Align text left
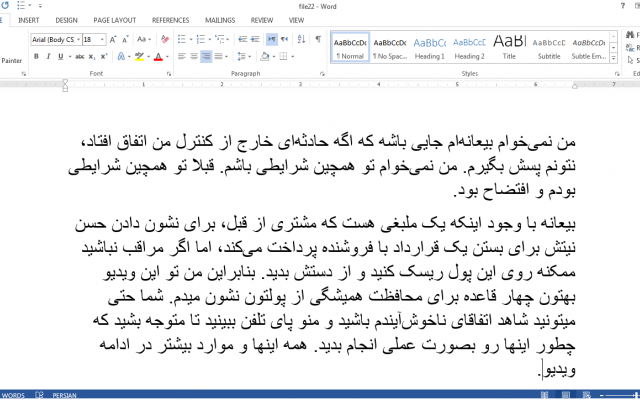This screenshot has width=640, height=400. (x=182, y=56)
